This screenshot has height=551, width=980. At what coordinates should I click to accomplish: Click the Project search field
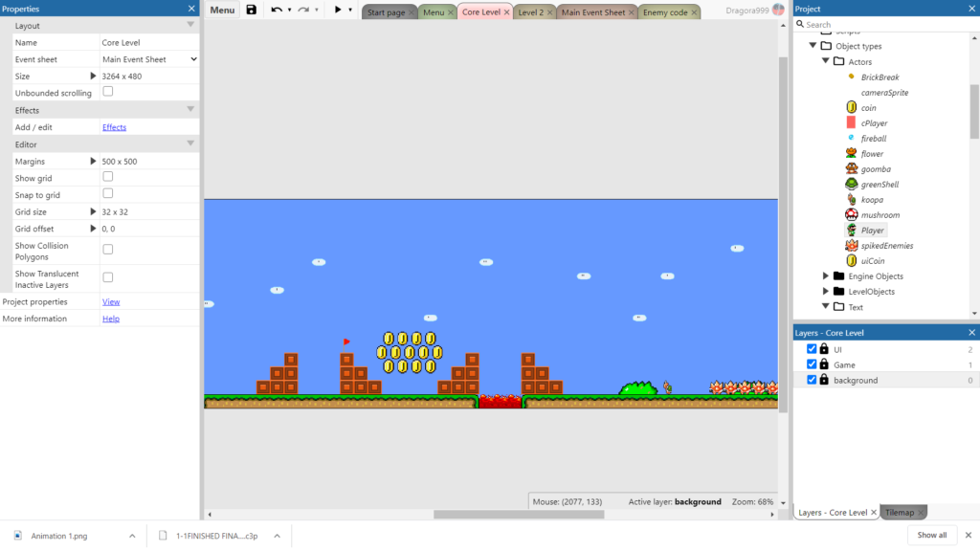coord(886,24)
